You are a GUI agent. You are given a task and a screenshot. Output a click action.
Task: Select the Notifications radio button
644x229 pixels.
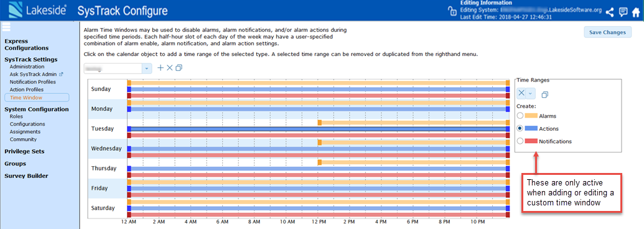point(520,141)
